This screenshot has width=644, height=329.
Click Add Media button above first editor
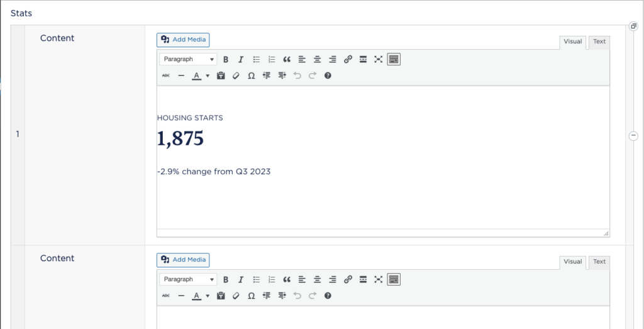tap(183, 39)
